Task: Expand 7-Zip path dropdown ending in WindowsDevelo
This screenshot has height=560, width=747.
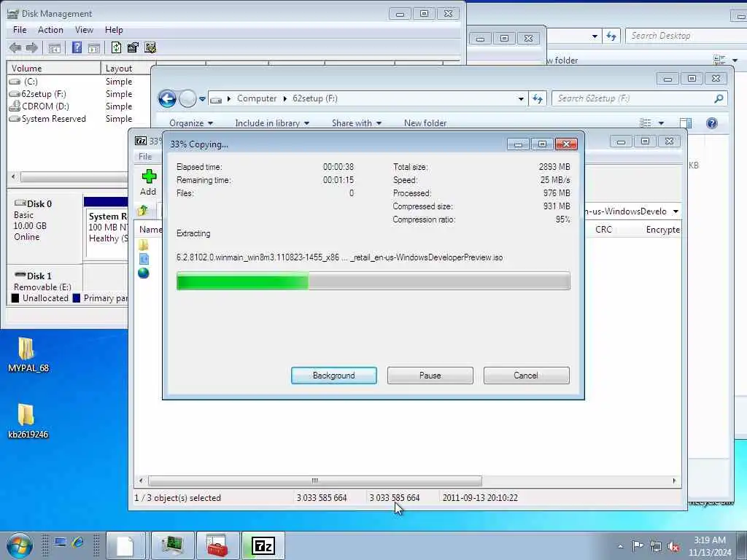Action: (x=676, y=211)
